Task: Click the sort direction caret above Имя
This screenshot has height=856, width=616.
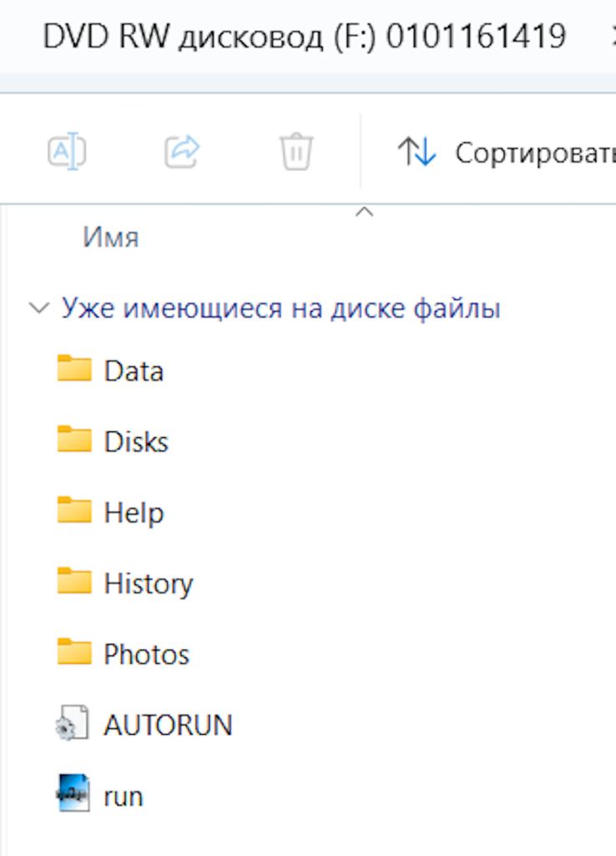Action: pos(364,211)
